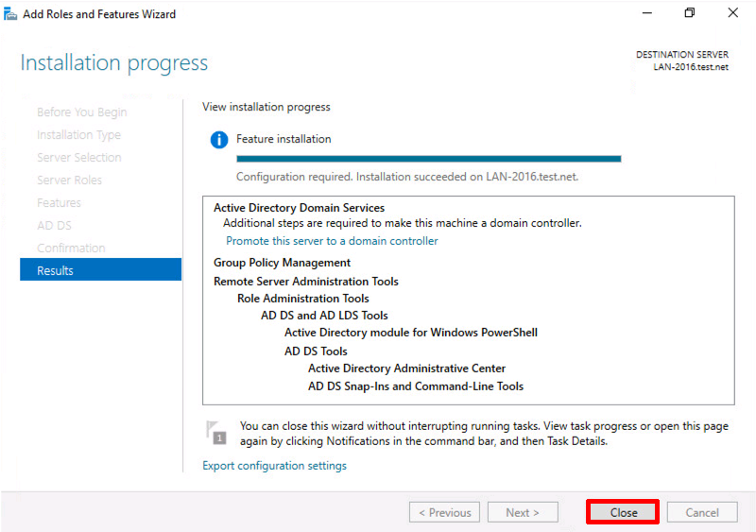This screenshot has width=756, height=532.
Task: Open Export configuration settings link
Action: click(274, 466)
